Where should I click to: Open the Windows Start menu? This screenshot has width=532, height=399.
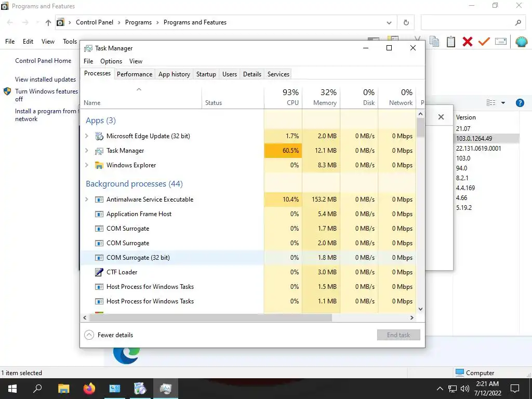[12, 389]
